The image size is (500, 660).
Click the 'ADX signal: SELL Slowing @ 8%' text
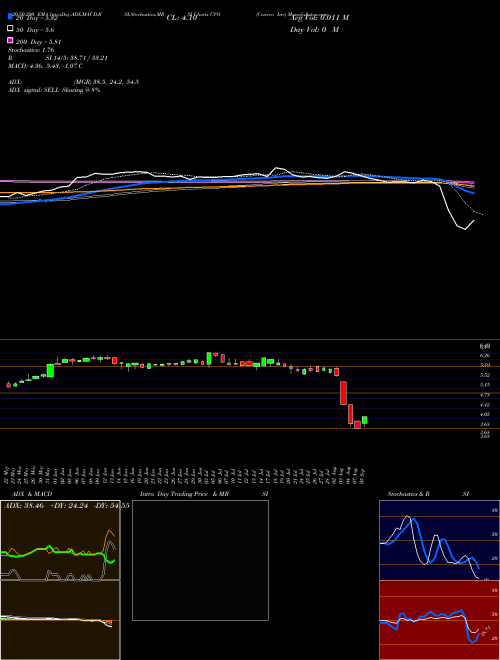click(54, 90)
